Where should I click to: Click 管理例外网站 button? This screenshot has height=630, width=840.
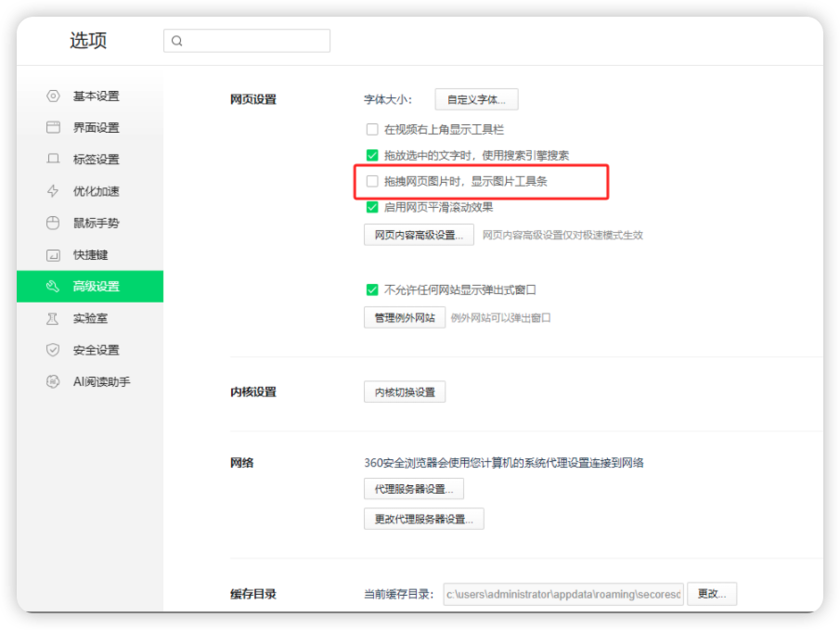(405, 317)
